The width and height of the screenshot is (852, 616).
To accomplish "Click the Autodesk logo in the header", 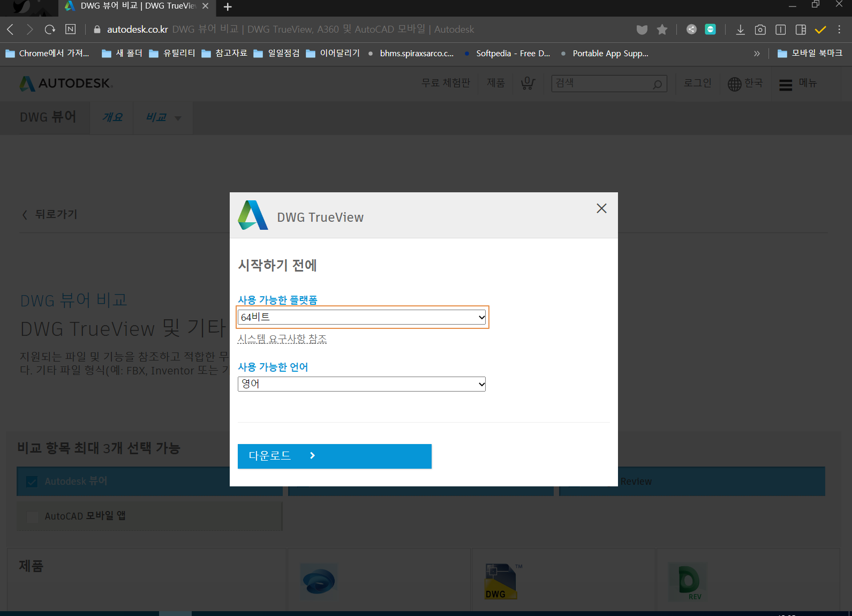I will (65, 84).
